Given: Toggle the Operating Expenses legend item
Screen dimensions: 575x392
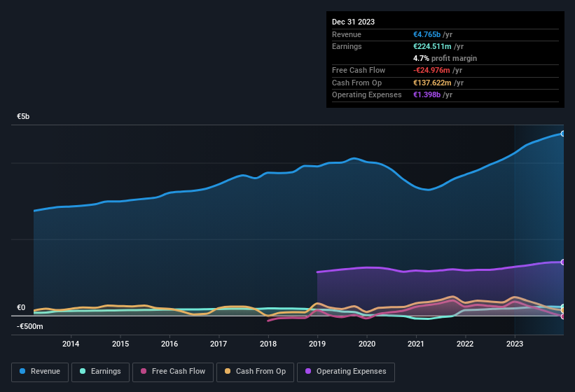Looking at the screenshot, I should point(345,372).
